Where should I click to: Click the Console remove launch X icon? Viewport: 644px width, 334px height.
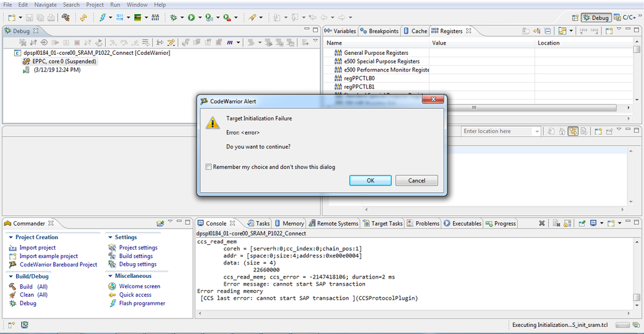pos(542,224)
